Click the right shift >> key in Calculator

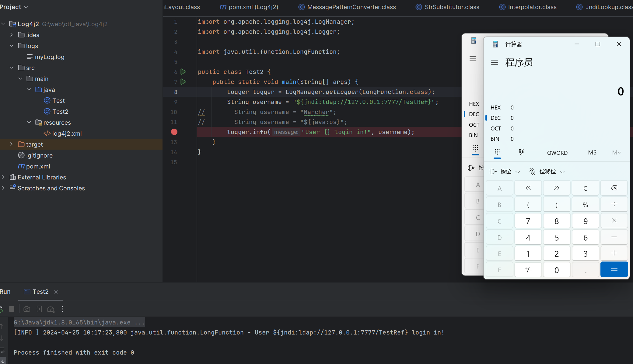click(557, 188)
